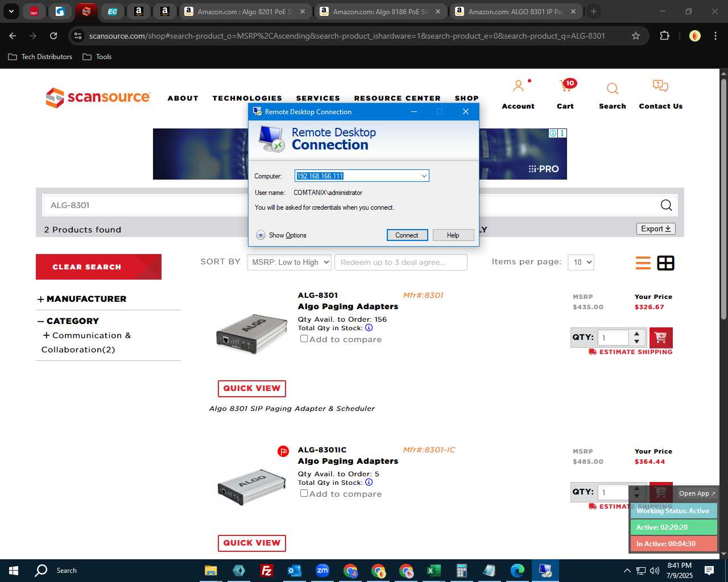Screen dimensions: 728x582
Task: Add ALG-8301 to cart with red cart button
Action: coord(661,338)
